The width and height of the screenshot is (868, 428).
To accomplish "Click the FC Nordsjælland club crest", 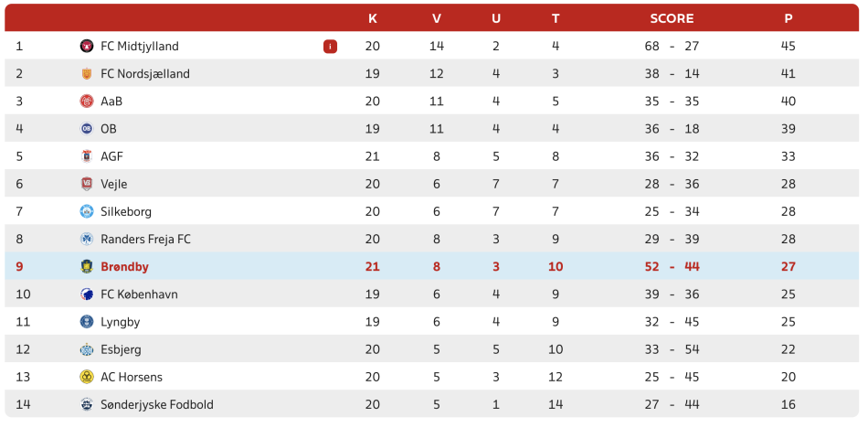I will click(87, 74).
